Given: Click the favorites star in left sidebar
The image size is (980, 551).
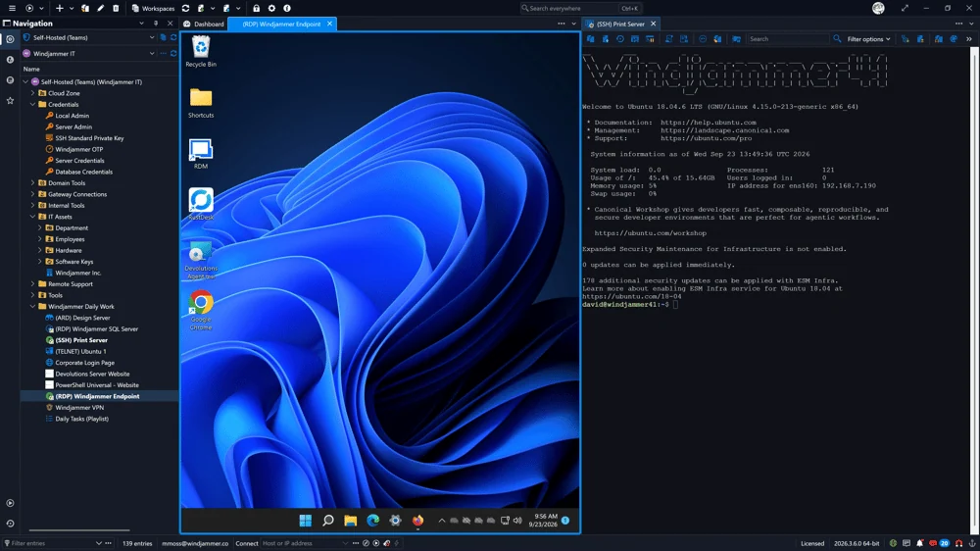Looking at the screenshot, I should (x=10, y=100).
